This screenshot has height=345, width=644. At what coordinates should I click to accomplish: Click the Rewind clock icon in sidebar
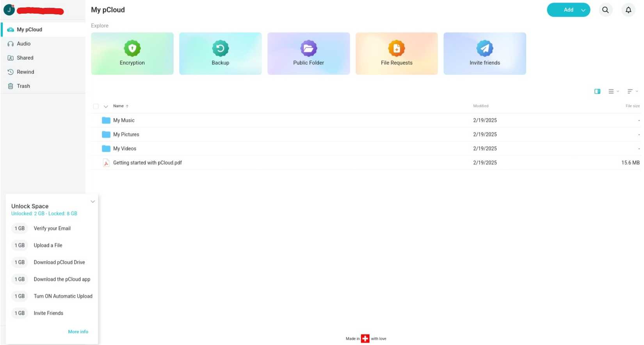point(11,72)
